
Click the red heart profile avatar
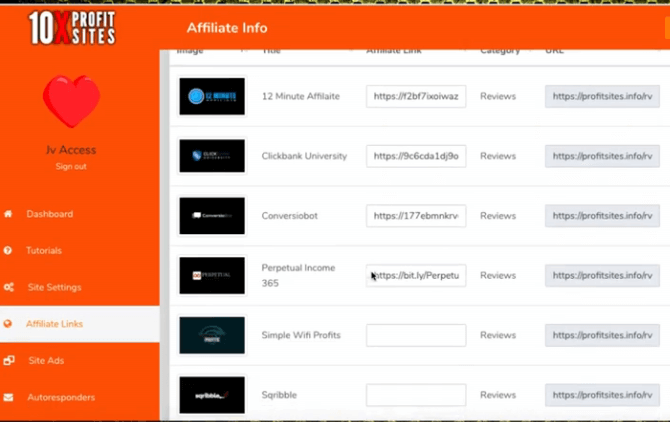71,101
